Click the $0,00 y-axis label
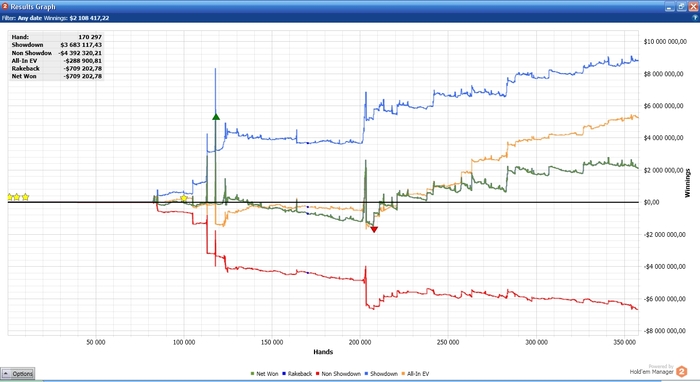Viewport: 700px width, 382px height. pyautogui.click(x=652, y=202)
